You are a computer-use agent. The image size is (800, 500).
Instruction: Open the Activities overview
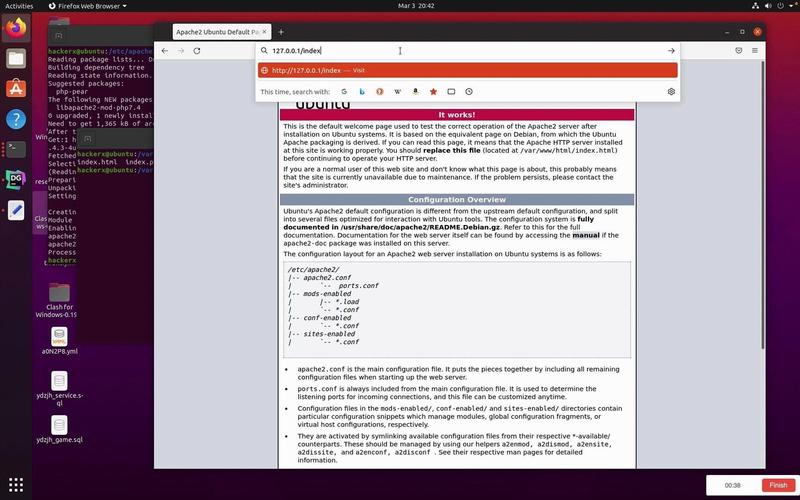tap(19, 6)
